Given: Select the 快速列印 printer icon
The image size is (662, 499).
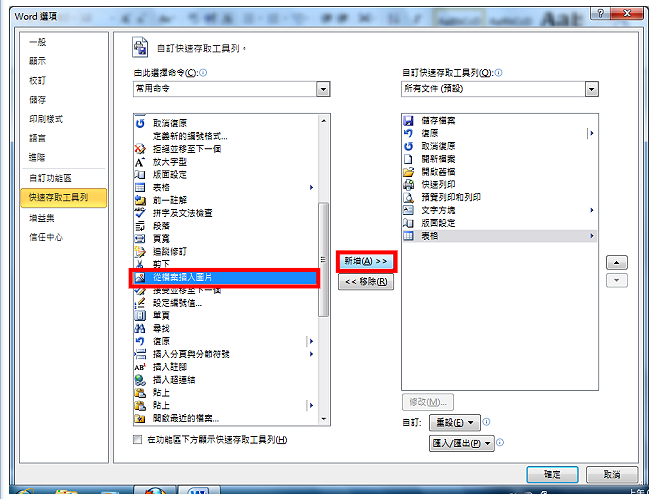Looking at the screenshot, I should pyautogui.click(x=408, y=184).
